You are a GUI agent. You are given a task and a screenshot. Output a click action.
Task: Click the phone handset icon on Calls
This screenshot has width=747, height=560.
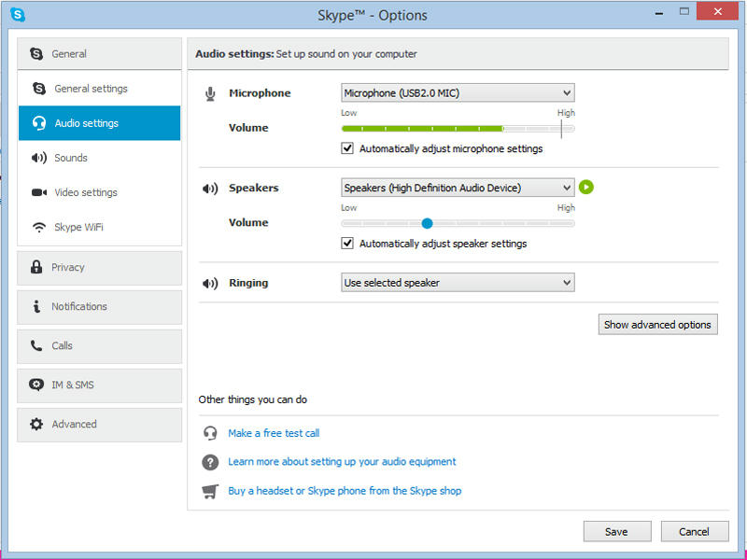pyautogui.click(x=36, y=345)
